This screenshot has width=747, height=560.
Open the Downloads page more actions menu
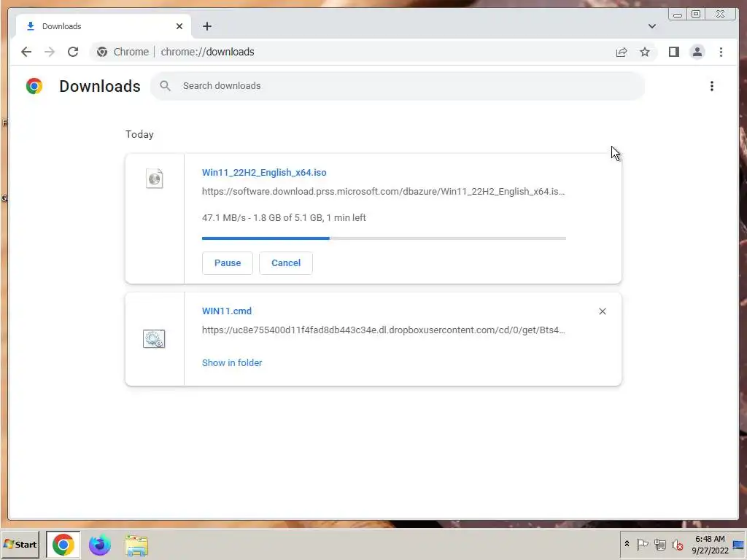tap(712, 86)
